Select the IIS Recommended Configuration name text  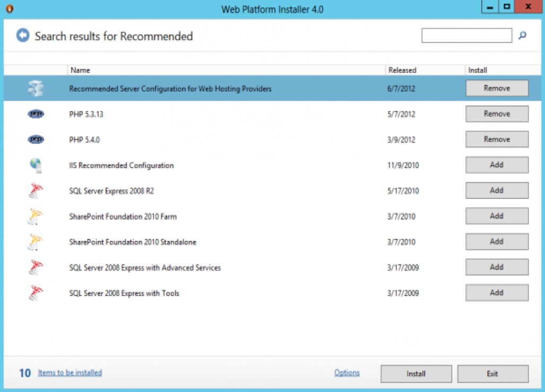(x=122, y=165)
